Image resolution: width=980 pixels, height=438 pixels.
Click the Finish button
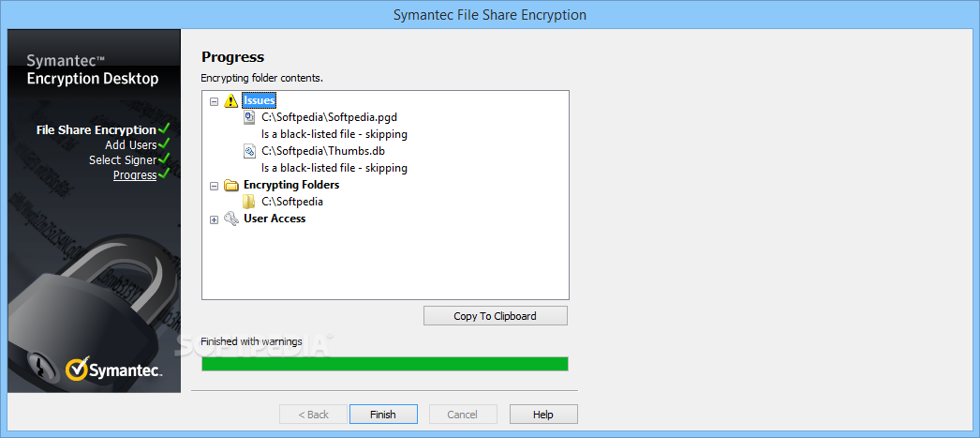[x=382, y=415]
